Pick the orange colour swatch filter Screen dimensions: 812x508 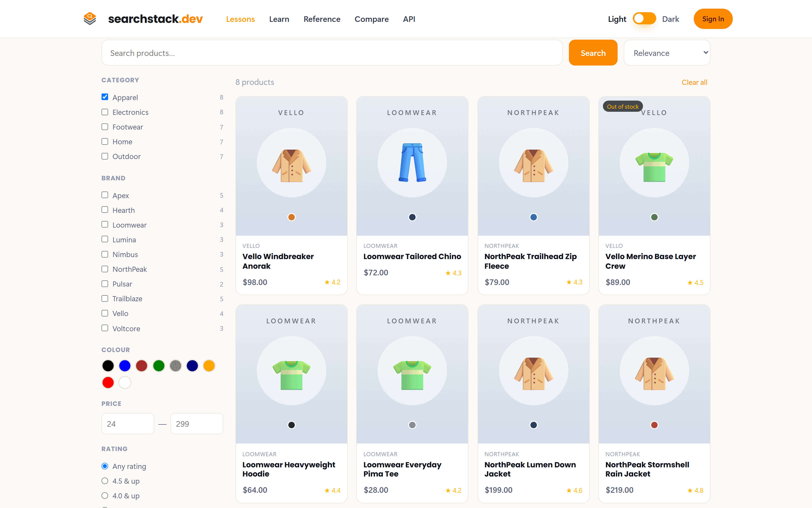tap(209, 366)
